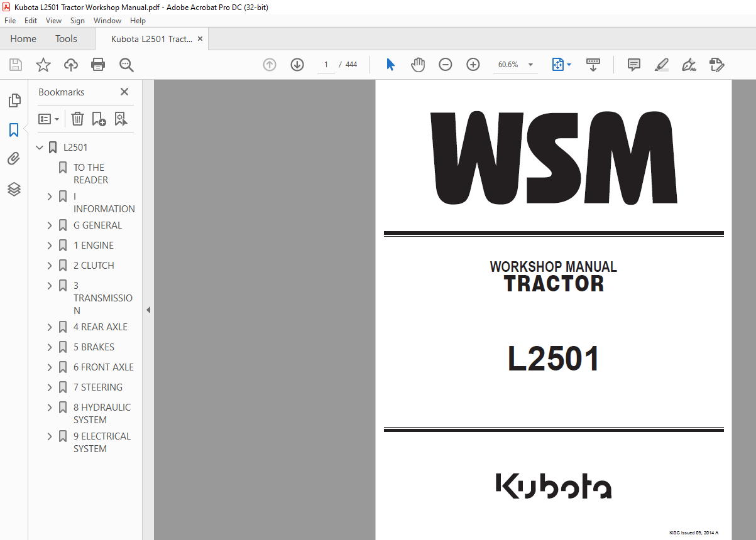
Task: Select the Kubota L2501 document tab
Action: point(151,39)
